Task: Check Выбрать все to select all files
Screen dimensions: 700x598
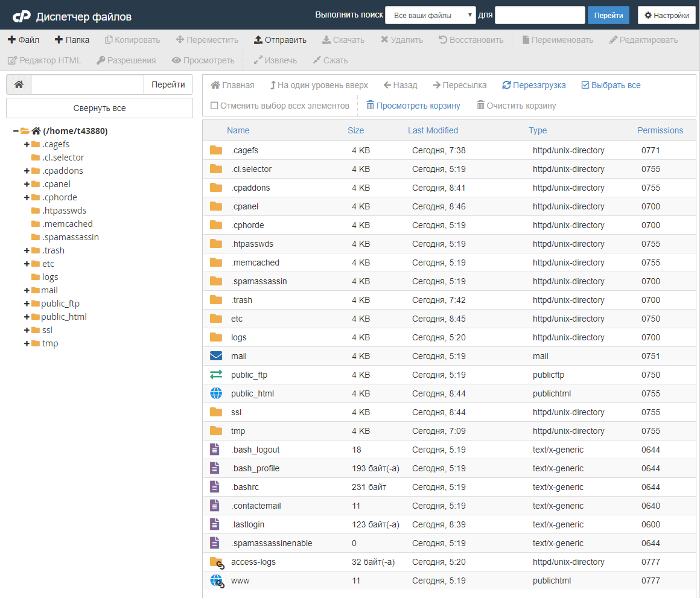Action: click(x=611, y=85)
